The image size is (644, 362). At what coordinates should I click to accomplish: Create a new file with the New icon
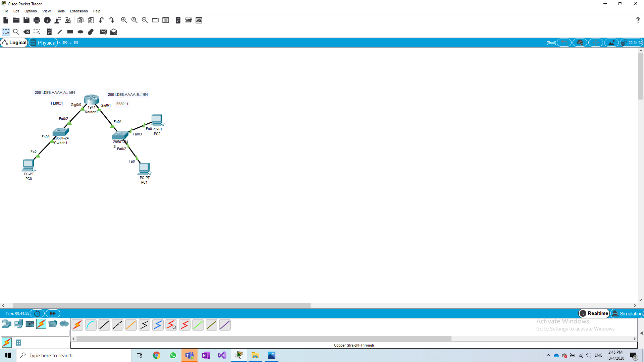click(x=6, y=20)
